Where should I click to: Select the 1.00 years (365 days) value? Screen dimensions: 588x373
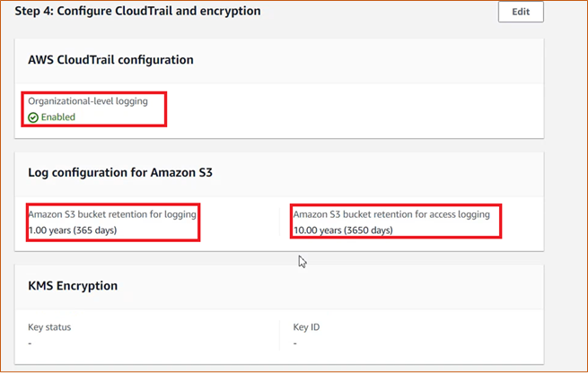73,230
